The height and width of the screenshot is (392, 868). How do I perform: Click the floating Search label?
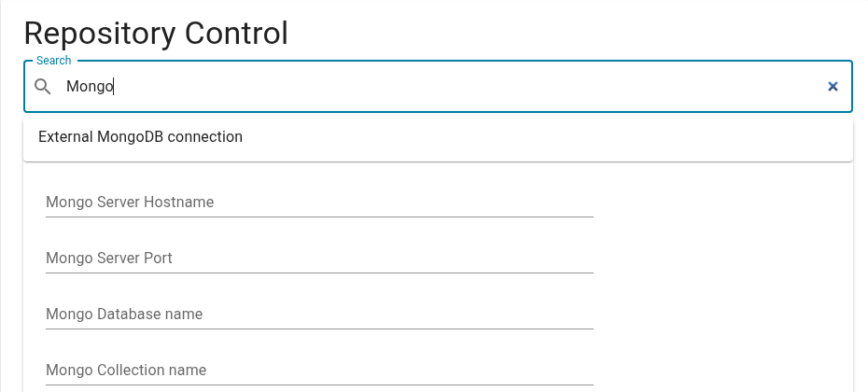tap(54, 61)
